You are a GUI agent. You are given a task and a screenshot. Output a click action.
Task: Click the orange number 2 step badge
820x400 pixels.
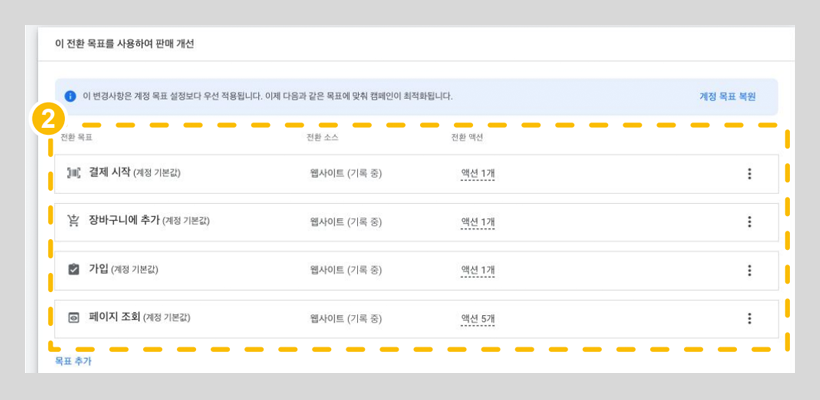coord(42,119)
